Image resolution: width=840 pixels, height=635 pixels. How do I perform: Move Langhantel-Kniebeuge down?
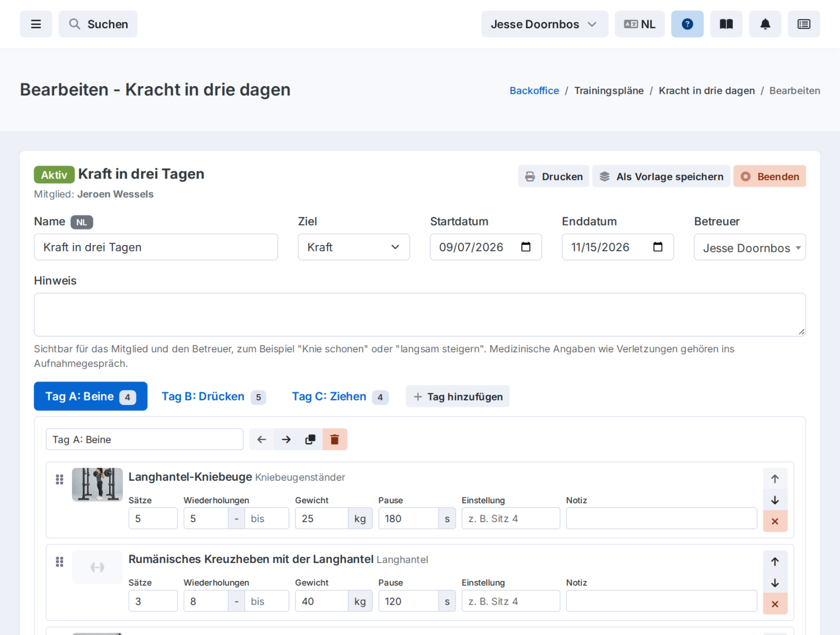click(x=775, y=500)
